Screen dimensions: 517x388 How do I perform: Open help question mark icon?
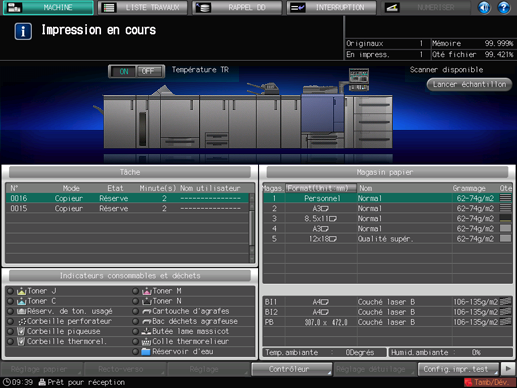tap(504, 7)
